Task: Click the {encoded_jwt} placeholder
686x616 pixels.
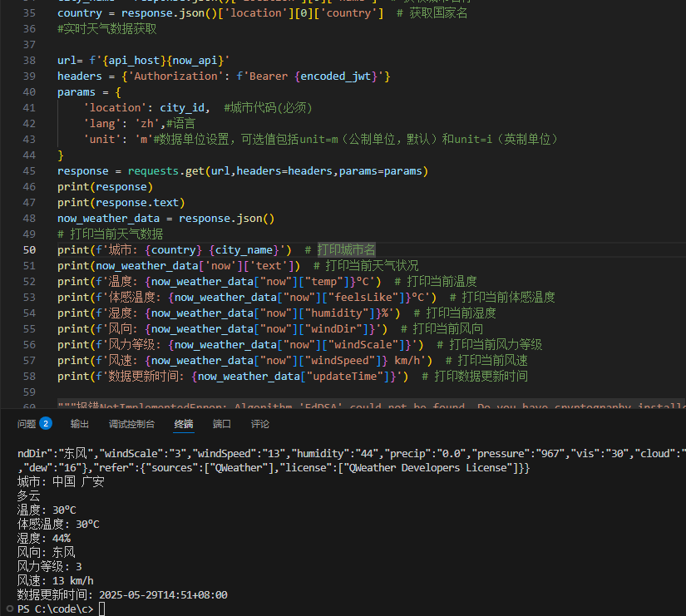Action: [336, 76]
